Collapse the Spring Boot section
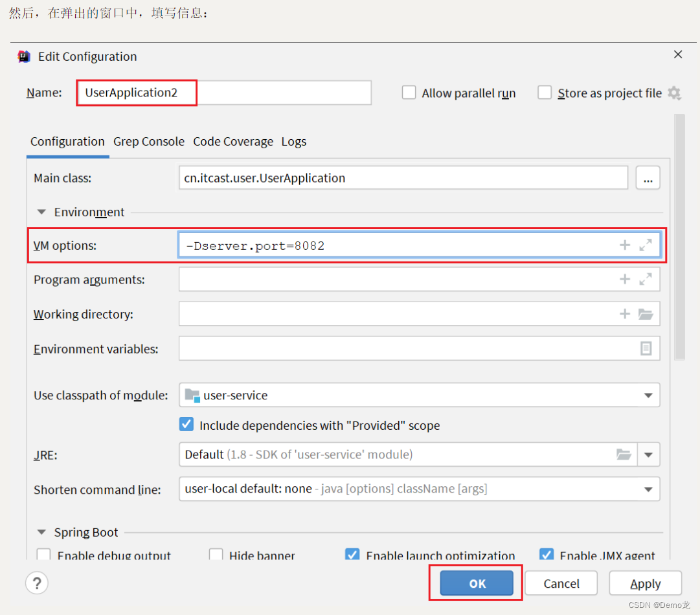The image size is (700, 615). pyautogui.click(x=41, y=532)
